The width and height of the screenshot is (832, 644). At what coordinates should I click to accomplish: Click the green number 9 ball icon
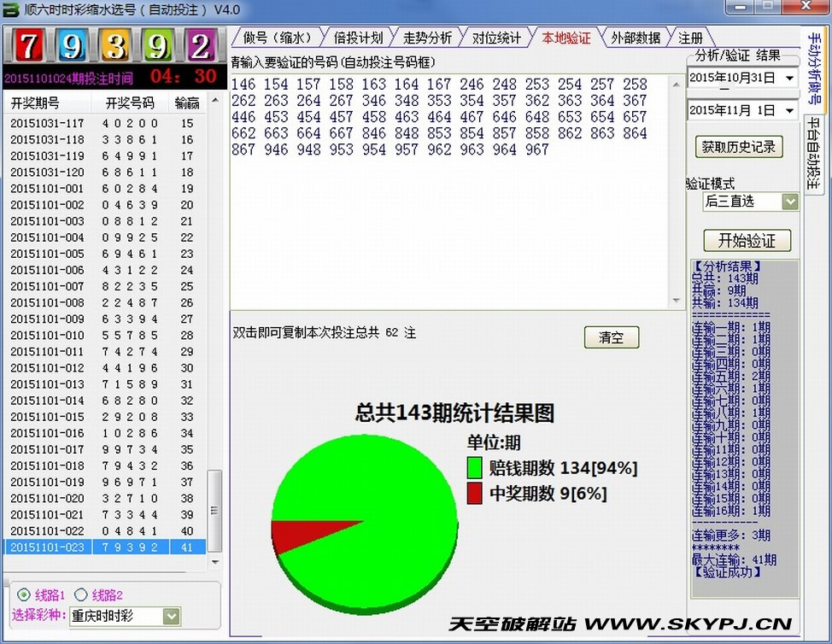pyautogui.click(x=157, y=46)
